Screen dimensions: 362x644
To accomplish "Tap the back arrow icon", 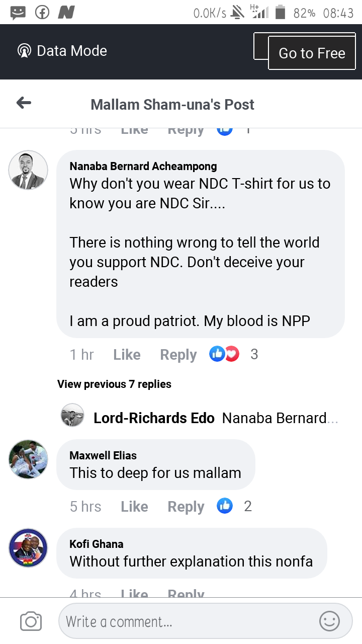I will coord(24,104).
